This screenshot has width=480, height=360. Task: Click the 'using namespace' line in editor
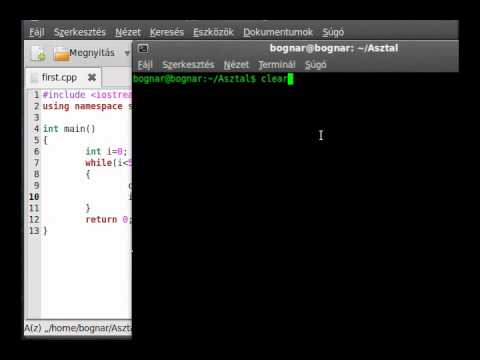pyautogui.click(x=87, y=106)
